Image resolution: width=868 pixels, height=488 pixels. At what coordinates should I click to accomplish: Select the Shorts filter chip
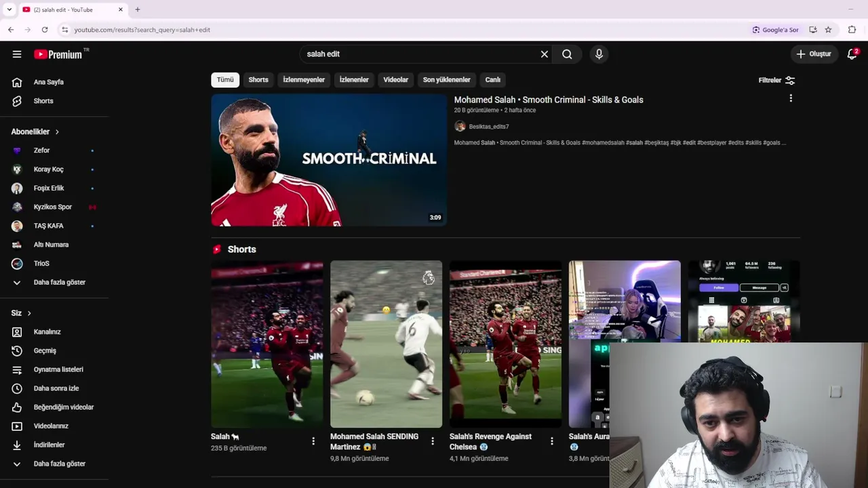(258, 80)
